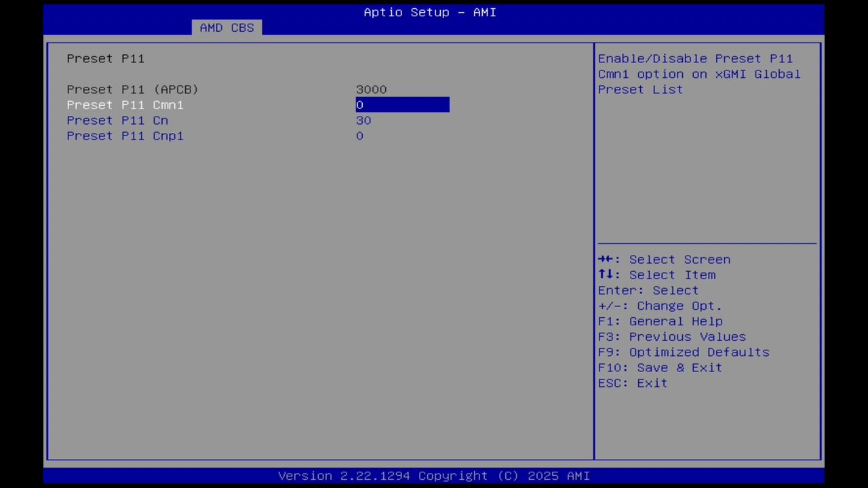Click the highlighted value field showing 0
Screen dimensions: 868x488
pyautogui.click(x=402, y=104)
